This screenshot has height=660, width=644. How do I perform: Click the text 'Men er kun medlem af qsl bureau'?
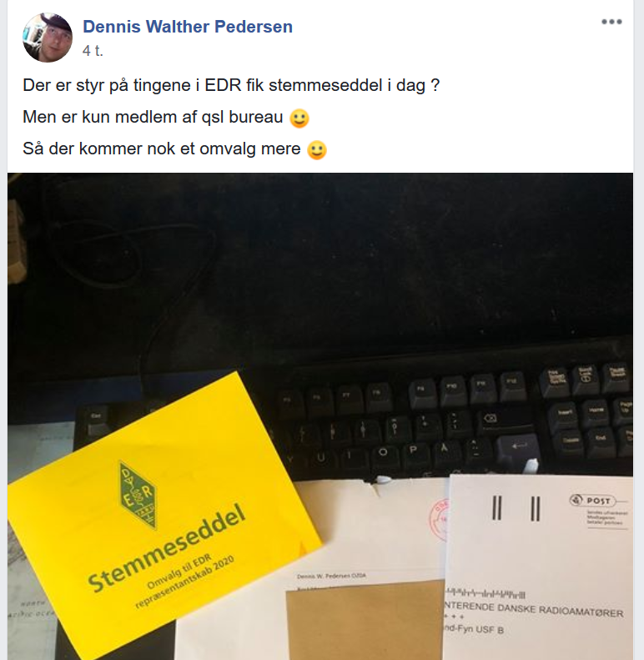point(153,117)
